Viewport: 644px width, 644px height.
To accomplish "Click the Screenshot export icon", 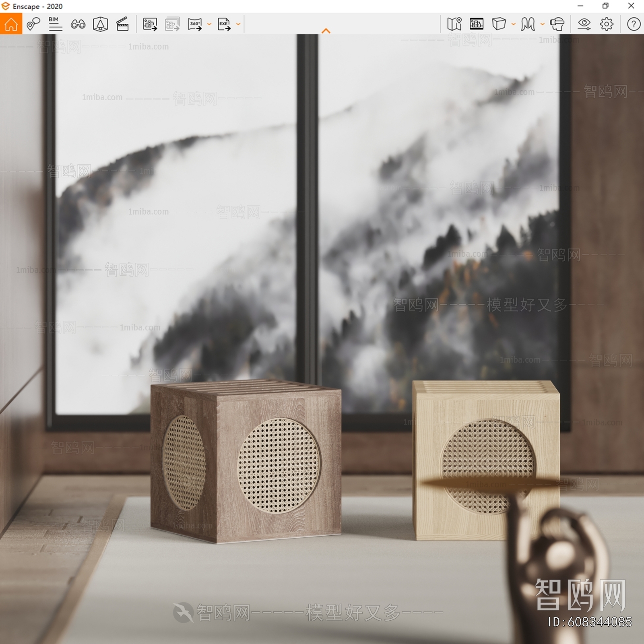I will click(150, 24).
